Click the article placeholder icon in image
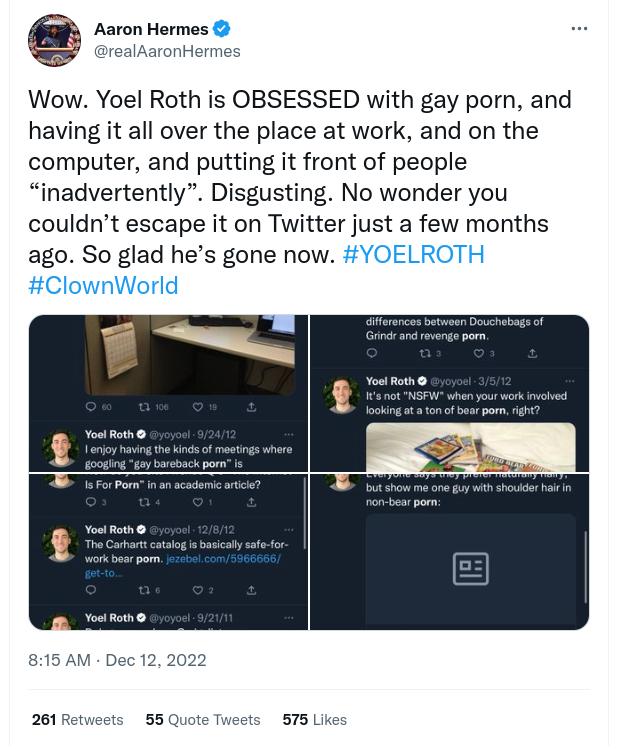Viewport: 629px width, 746px height. 470,569
